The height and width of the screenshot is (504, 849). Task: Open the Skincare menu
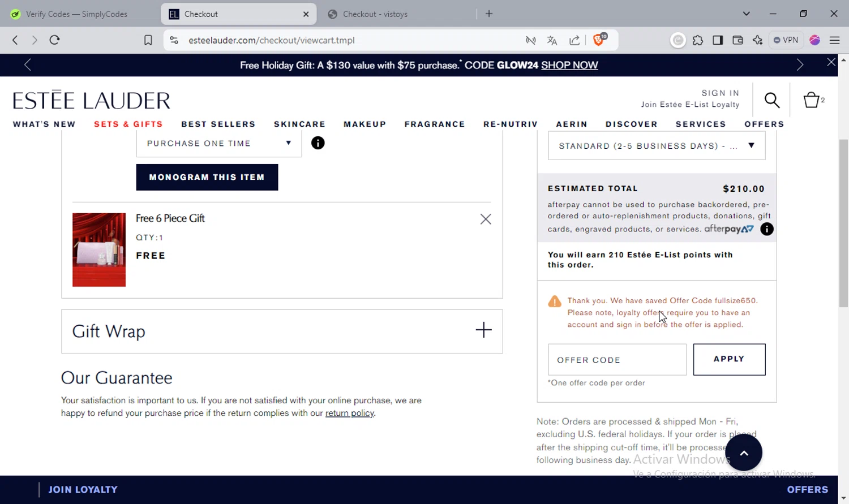pos(299,124)
